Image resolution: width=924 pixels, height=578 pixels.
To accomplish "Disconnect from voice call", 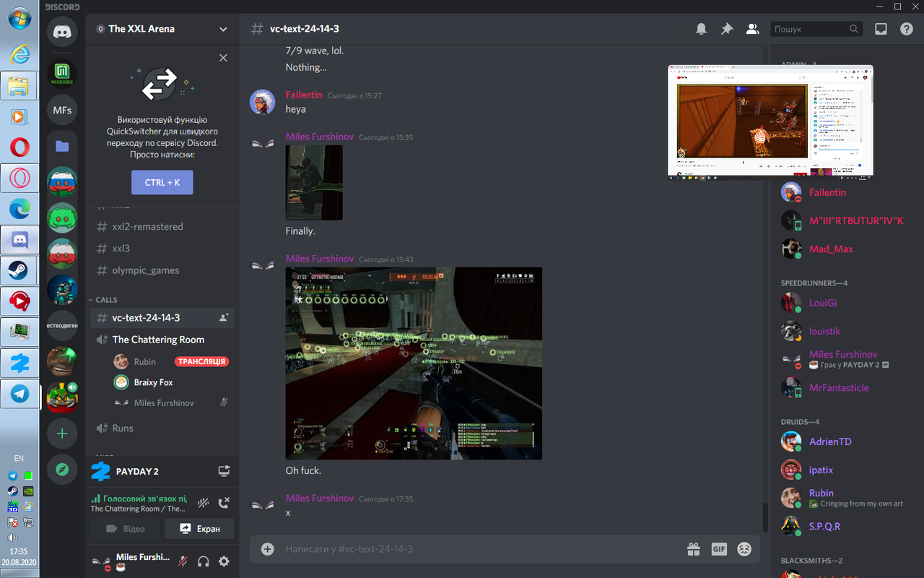I will (224, 502).
